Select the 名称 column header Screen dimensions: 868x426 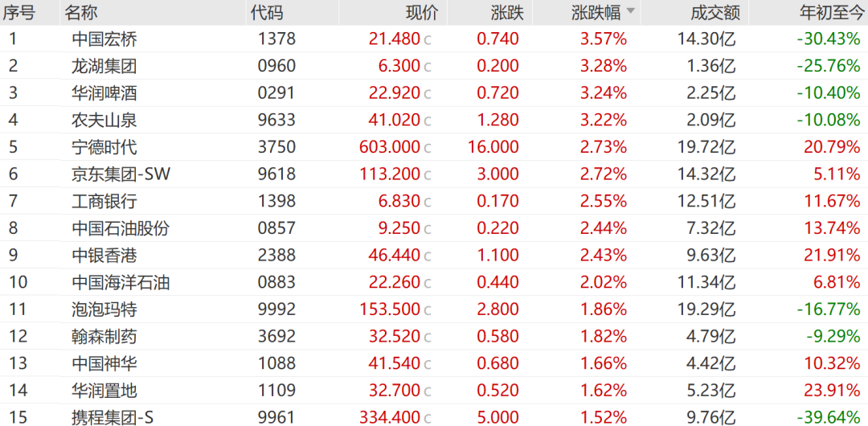click(x=81, y=12)
